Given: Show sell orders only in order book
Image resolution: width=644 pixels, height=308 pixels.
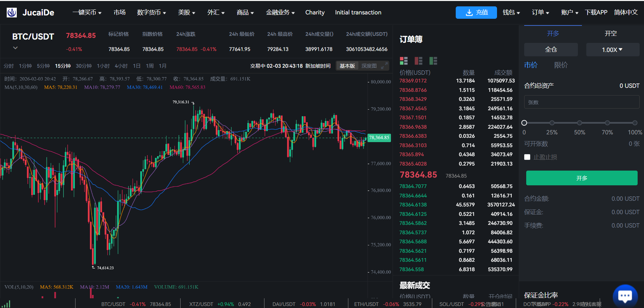Looking at the screenshot, I should coord(418,61).
